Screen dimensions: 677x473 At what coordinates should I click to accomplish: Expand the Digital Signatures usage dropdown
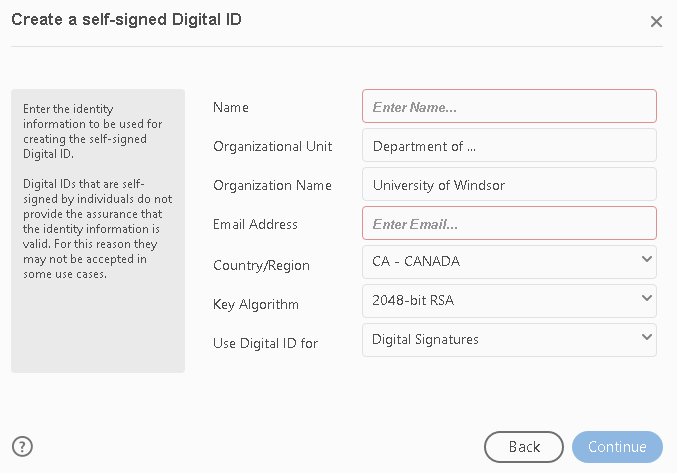point(509,339)
